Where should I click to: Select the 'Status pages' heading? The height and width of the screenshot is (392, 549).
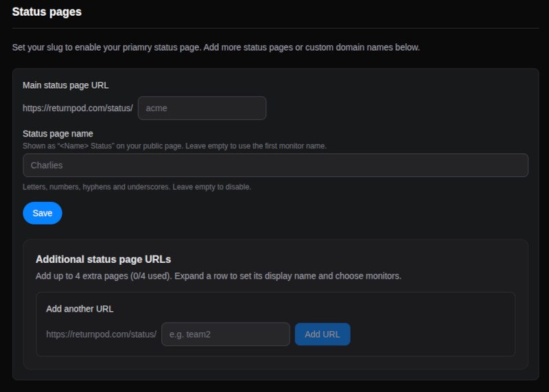click(47, 12)
